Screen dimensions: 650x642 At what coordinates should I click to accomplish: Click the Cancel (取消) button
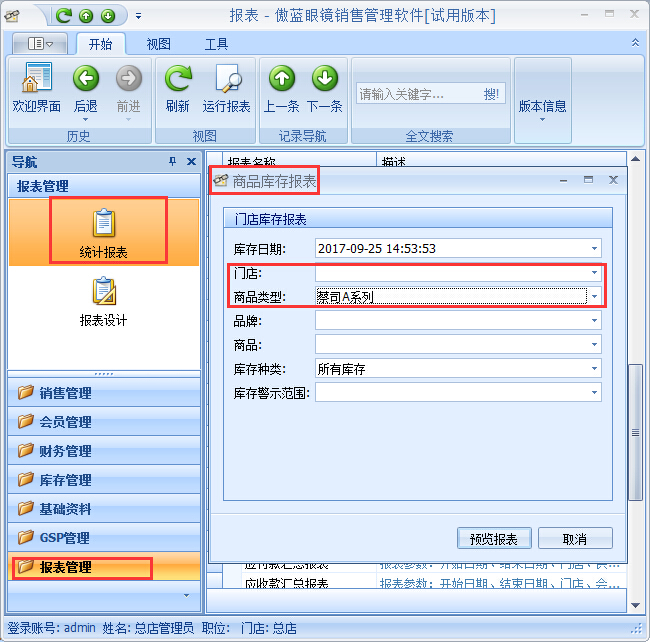click(574, 539)
